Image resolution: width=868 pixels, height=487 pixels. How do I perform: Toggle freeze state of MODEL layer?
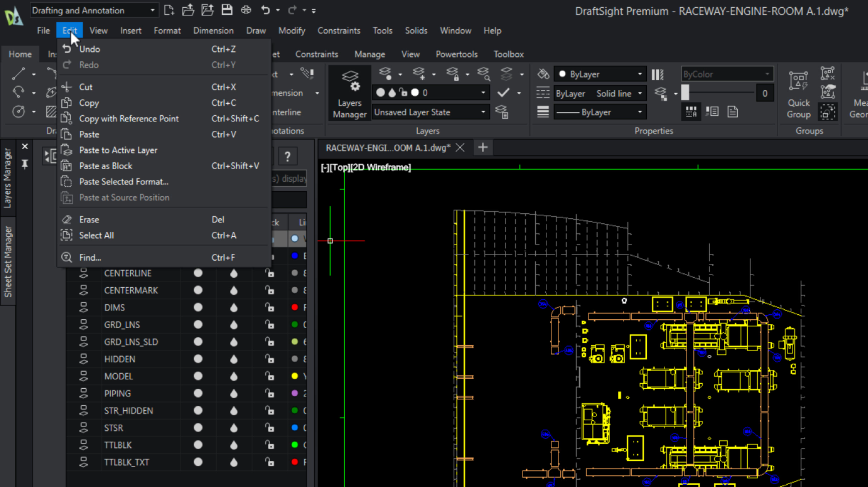click(x=233, y=377)
